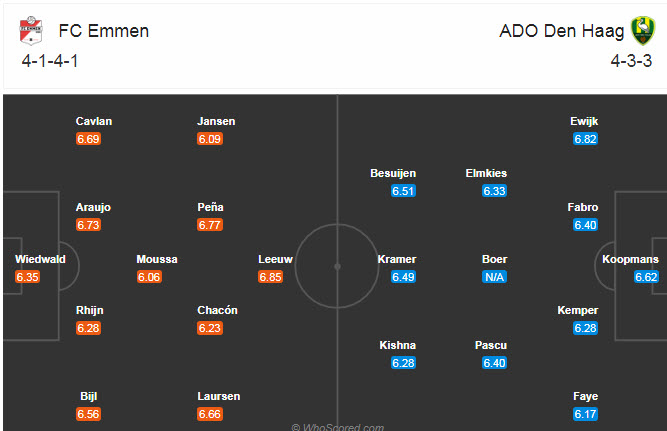Click the FC Emmen club crest

(32, 31)
